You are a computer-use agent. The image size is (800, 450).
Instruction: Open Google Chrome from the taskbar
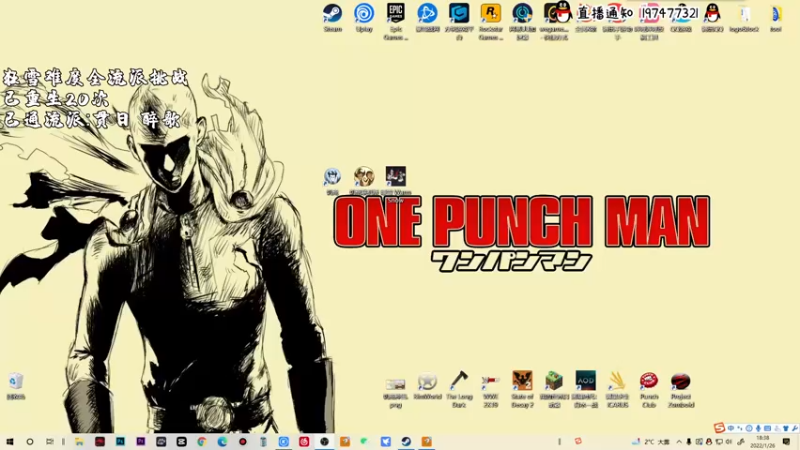[202, 442]
